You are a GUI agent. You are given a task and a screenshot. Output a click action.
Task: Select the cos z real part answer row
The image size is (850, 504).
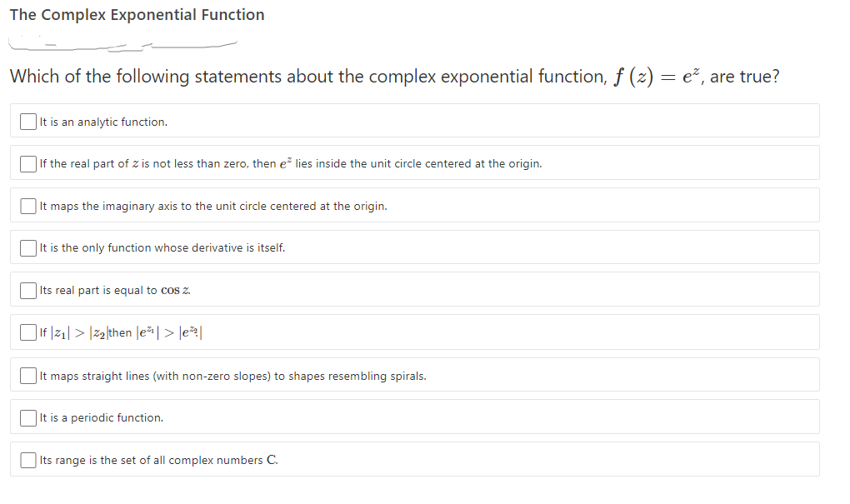417,290
